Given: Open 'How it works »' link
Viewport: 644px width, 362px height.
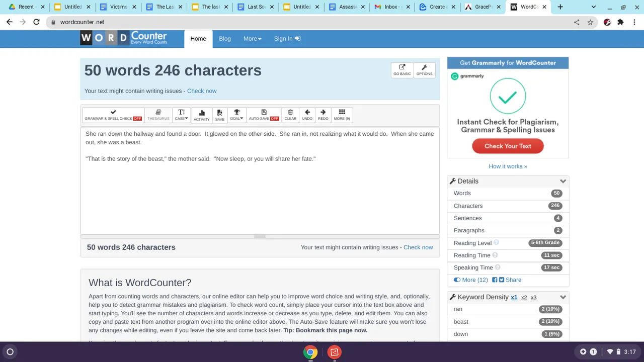Looking at the screenshot, I should (508, 166).
